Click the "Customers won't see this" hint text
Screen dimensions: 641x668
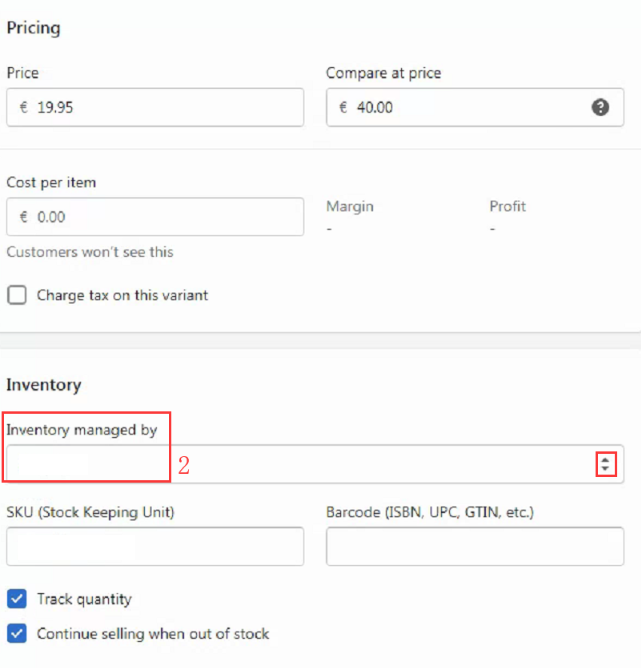click(90, 252)
